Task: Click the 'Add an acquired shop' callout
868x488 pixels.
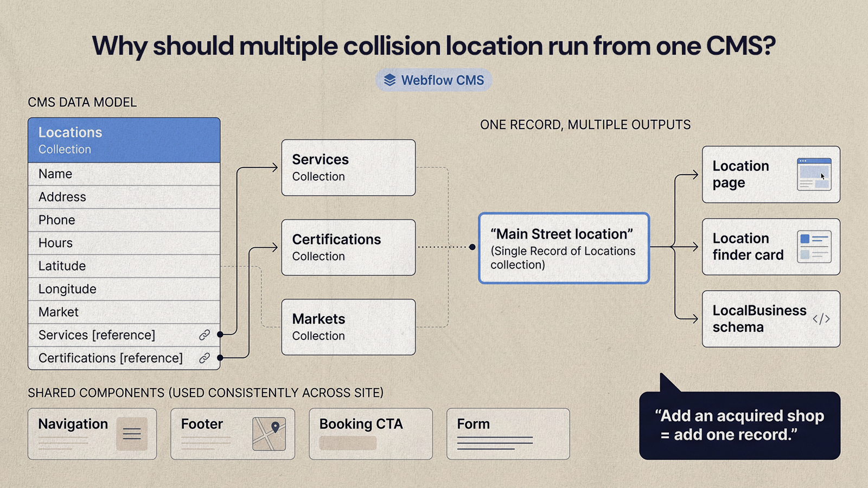Action: click(740, 426)
